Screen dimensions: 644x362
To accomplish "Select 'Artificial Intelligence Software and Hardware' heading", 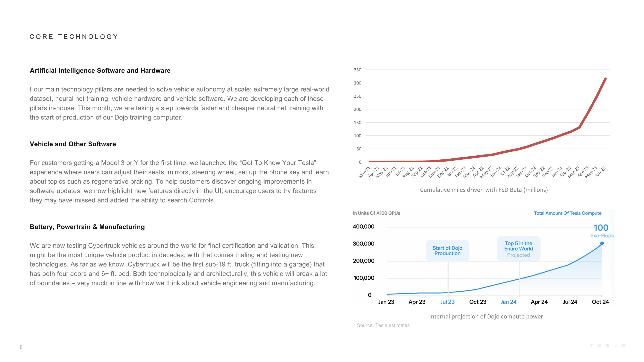I will click(x=100, y=70).
